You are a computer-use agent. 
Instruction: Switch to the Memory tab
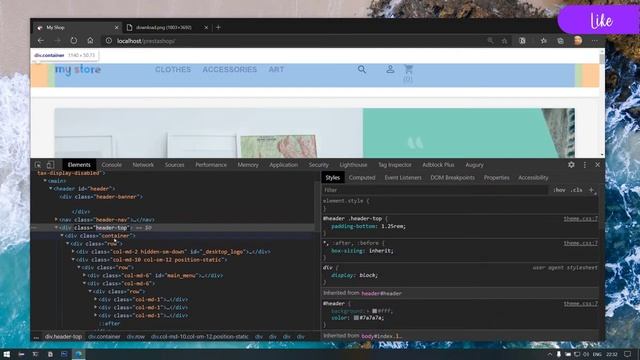tap(248, 165)
